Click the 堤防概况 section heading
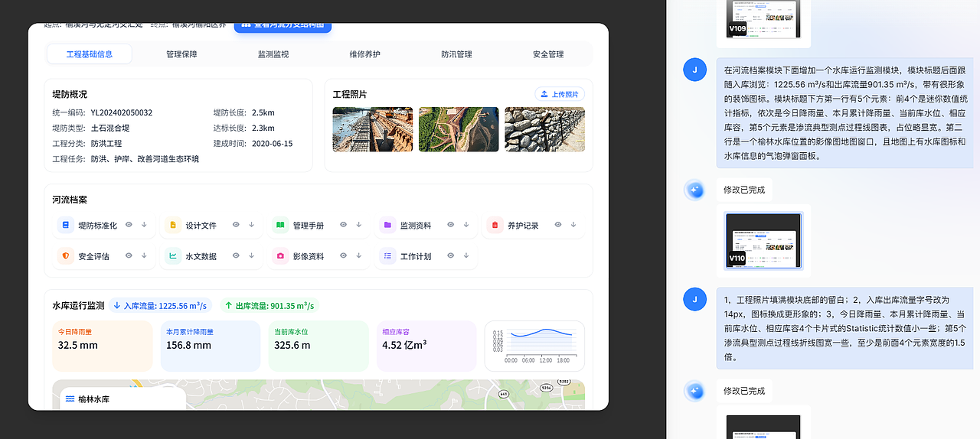Screen dimensions: 980x439 point(70,94)
